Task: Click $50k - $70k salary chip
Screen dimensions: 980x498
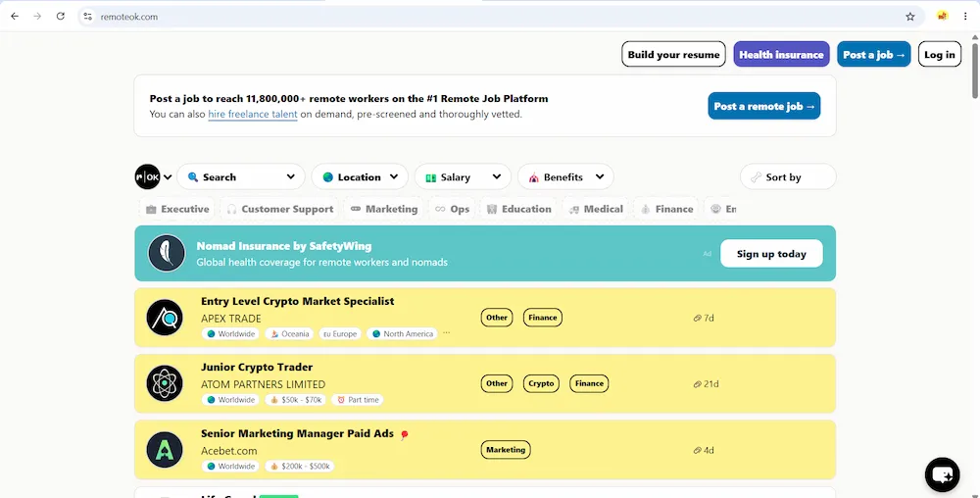Action: [x=297, y=400]
